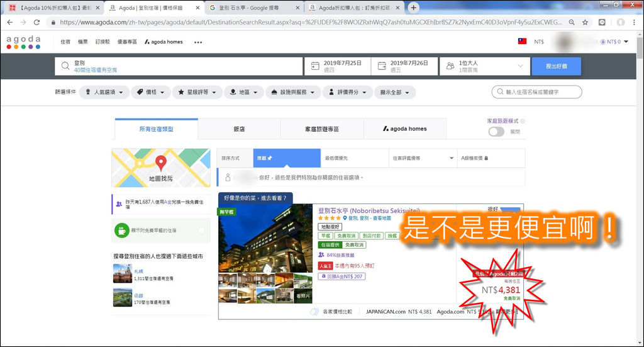Expand 地區 filter dropdown

[244, 92]
